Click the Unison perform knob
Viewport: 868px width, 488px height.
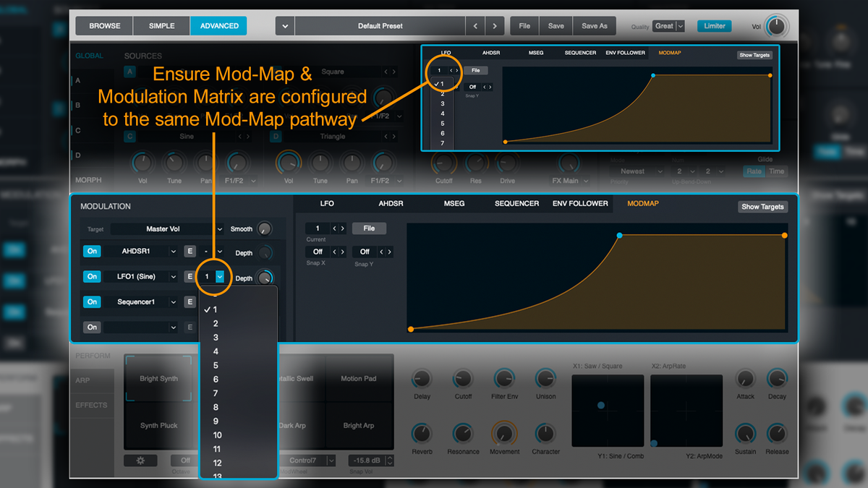tap(545, 380)
